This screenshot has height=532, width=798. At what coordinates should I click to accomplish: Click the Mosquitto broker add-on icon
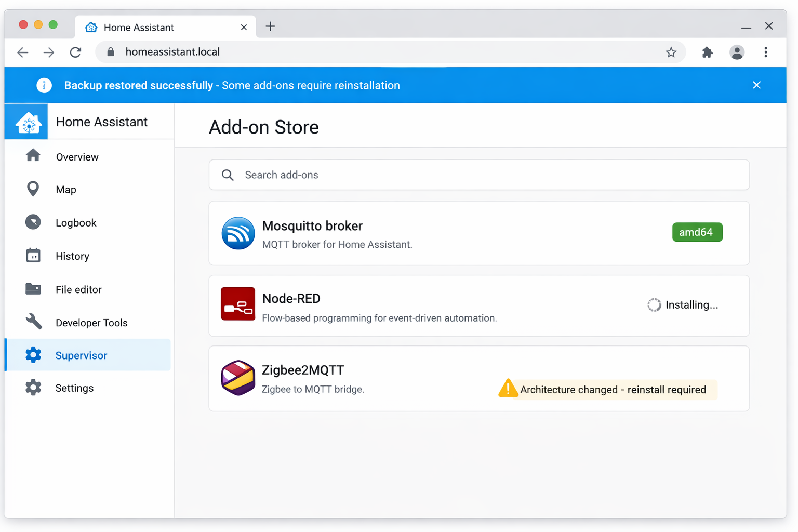coord(238,234)
